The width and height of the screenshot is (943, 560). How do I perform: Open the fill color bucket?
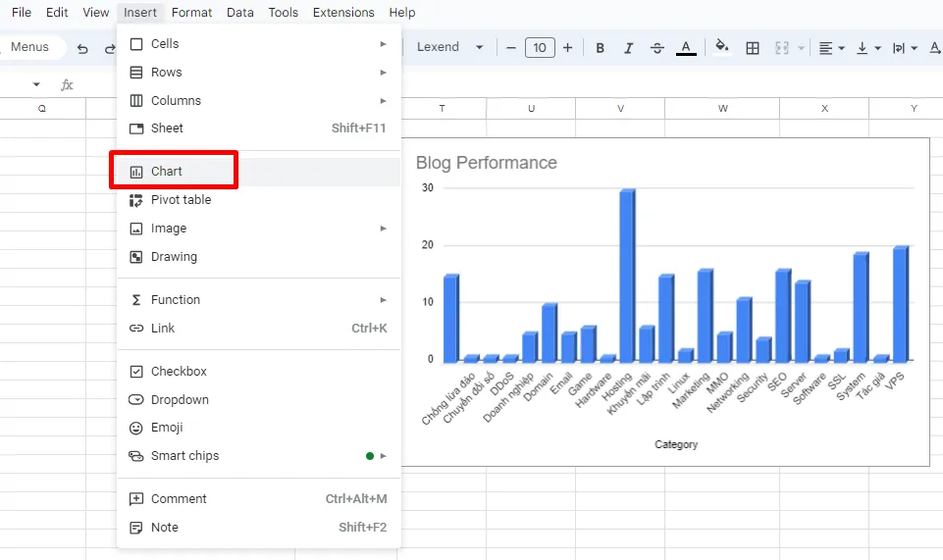[721, 47]
